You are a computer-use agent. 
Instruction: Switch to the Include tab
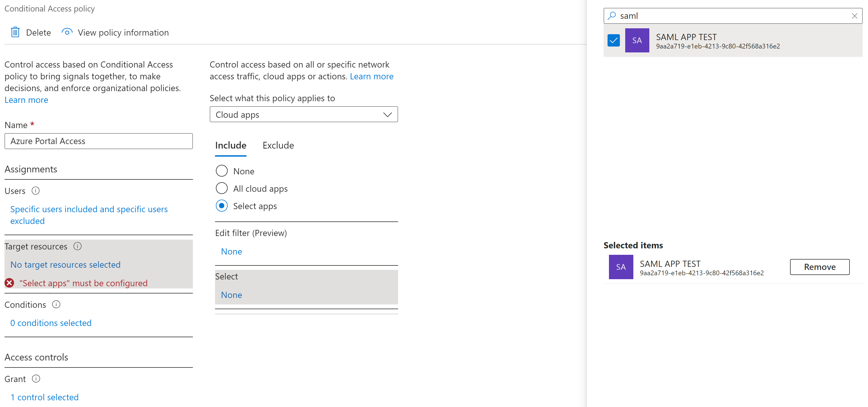point(230,145)
